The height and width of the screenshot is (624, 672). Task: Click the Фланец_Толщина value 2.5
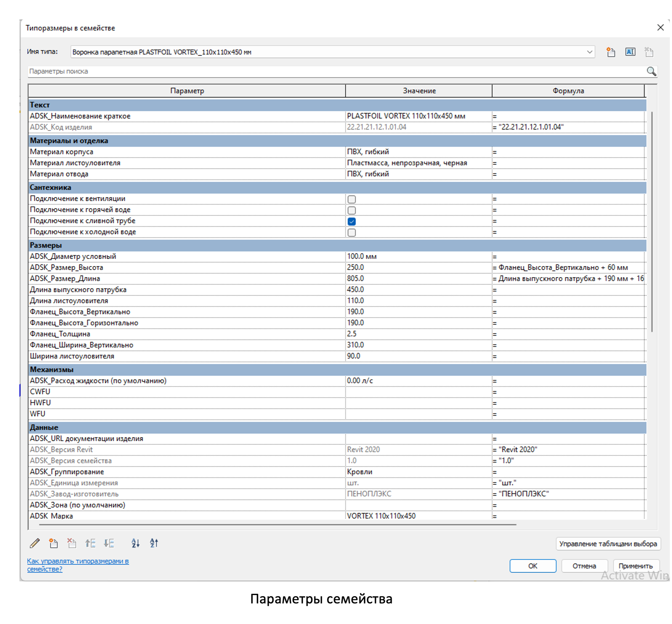[x=419, y=334]
